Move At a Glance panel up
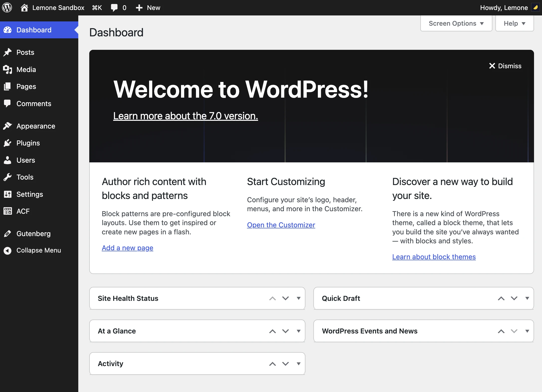The height and width of the screenshot is (392, 542). (x=272, y=331)
